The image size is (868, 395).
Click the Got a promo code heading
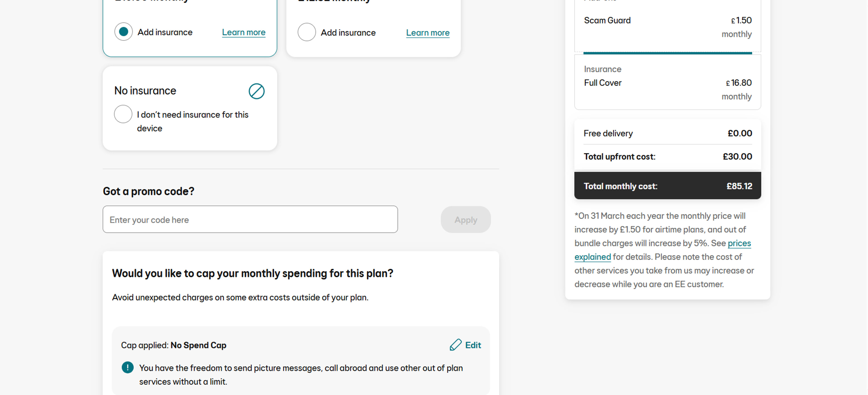coord(149,191)
